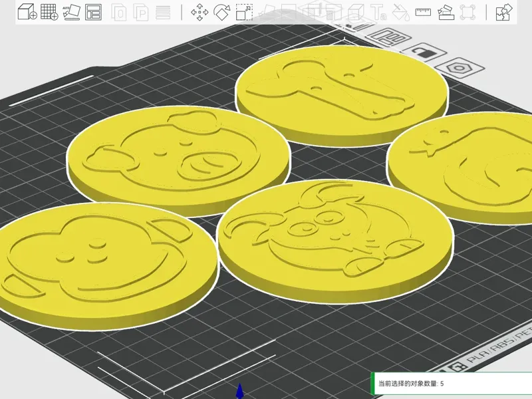This screenshot has height=399, width=532.
Task: Click the Add model cube icon
Action: click(27, 12)
